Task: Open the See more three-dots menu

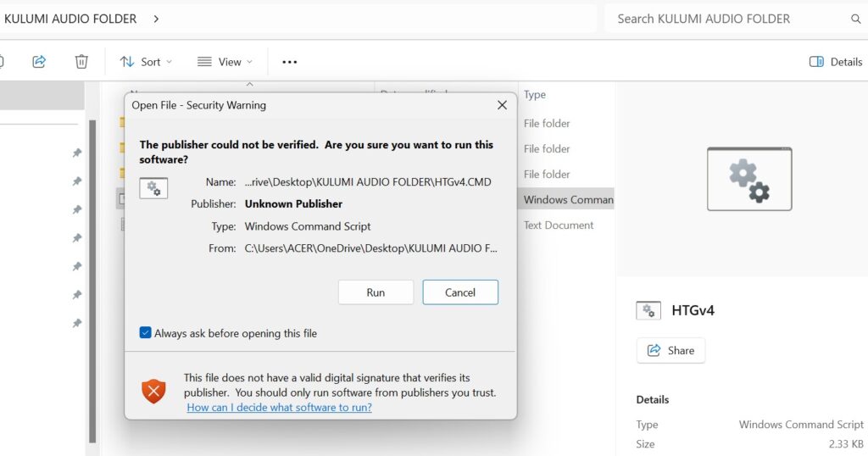Action: point(290,61)
